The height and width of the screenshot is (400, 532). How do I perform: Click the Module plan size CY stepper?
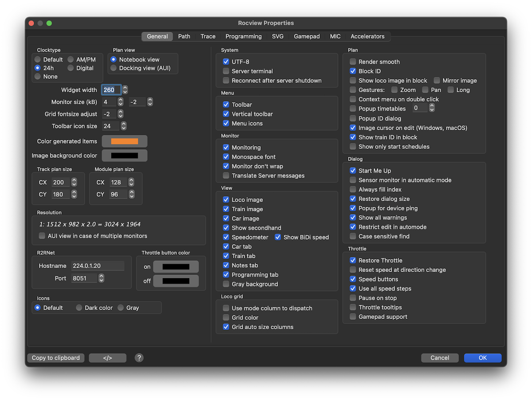click(x=131, y=194)
